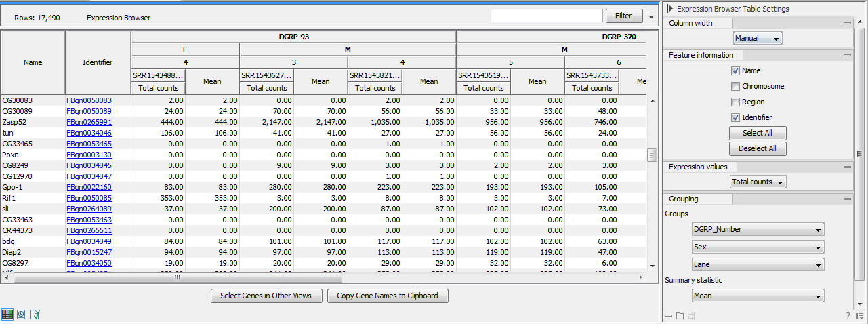The image size is (868, 324).
Task: Open the Column width Manual dropdown
Action: coord(758,39)
